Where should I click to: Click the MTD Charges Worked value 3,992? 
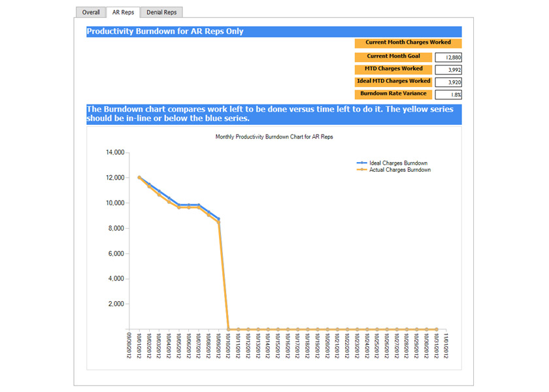448,70
